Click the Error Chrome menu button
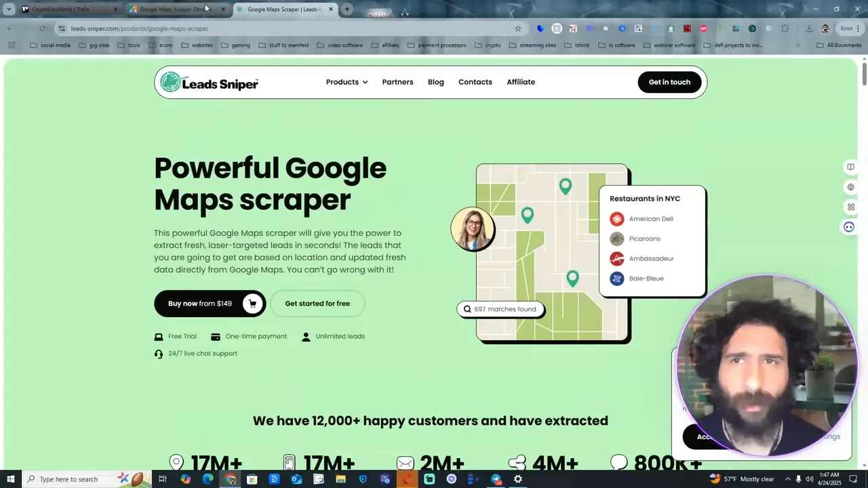The image size is (868, 488). coord(850,28)
